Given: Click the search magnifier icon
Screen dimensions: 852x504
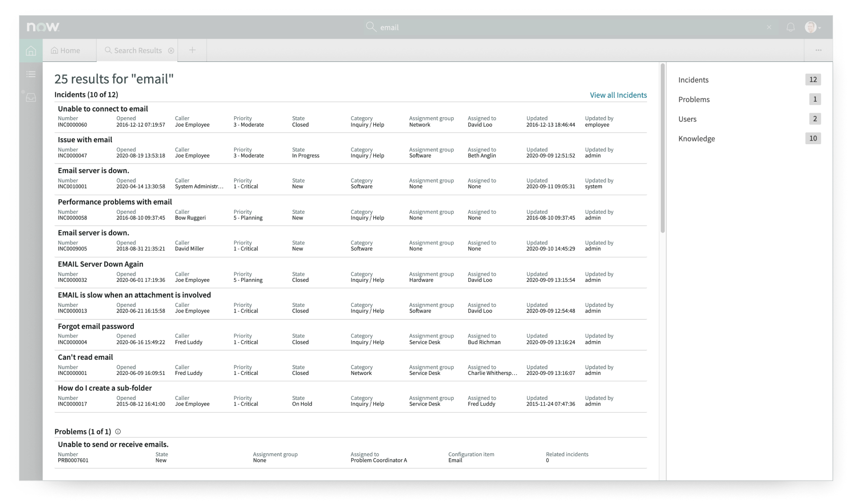Looking at the screenshot, I should tap(371, 27).
